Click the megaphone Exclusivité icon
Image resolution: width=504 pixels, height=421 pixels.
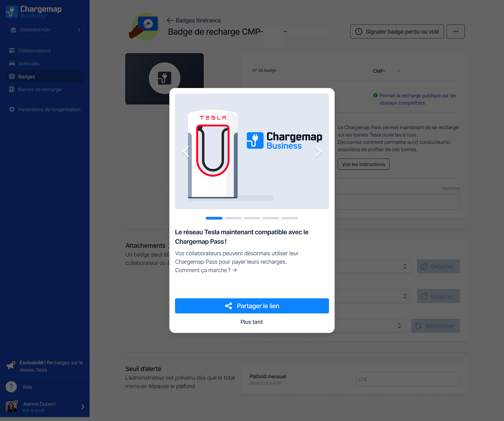[11, 365]
